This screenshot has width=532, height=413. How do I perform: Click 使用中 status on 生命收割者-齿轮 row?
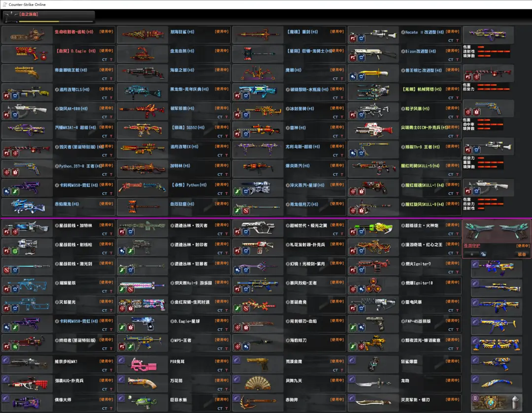click(x=106, y=32)
